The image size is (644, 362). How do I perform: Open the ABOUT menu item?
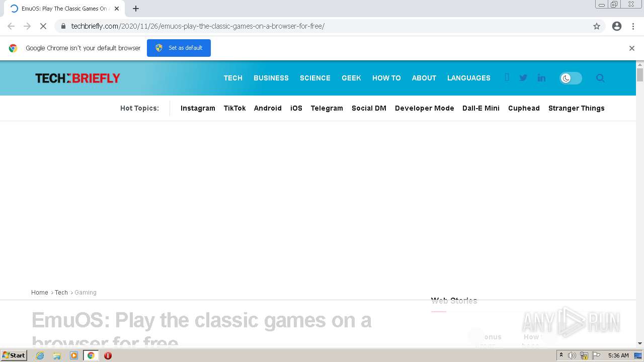pyautogui.click(x=424, y=78)
